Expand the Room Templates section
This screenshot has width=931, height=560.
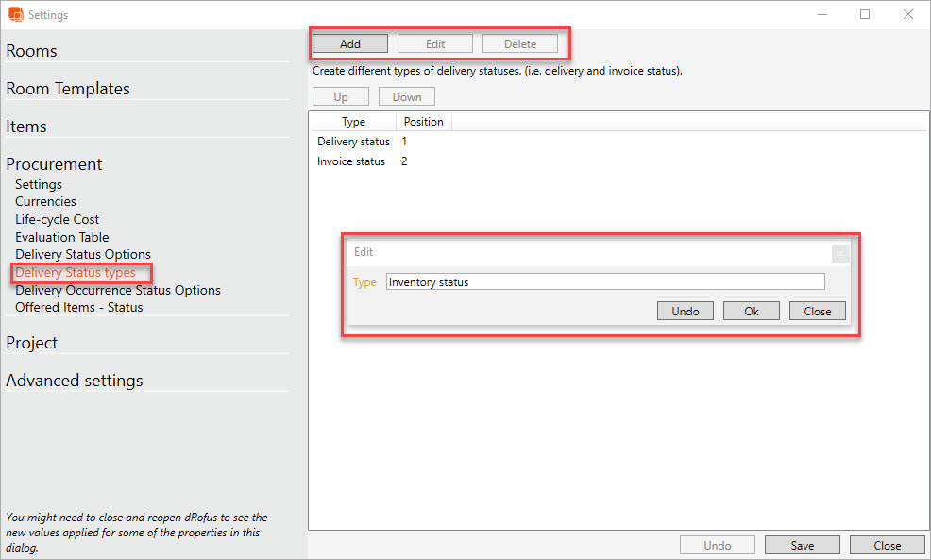pyautogui.click(x=68, y=89)
